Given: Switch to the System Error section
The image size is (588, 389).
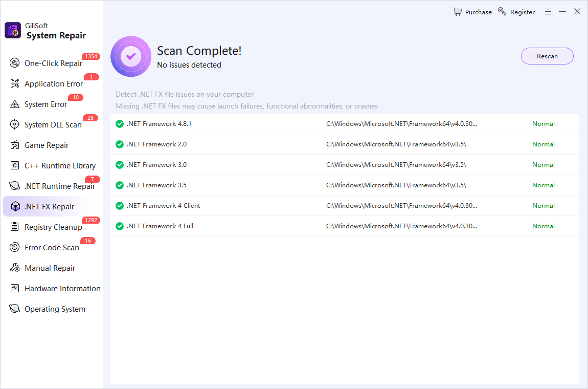Looking at the screenshot, I should pos(52,104).
